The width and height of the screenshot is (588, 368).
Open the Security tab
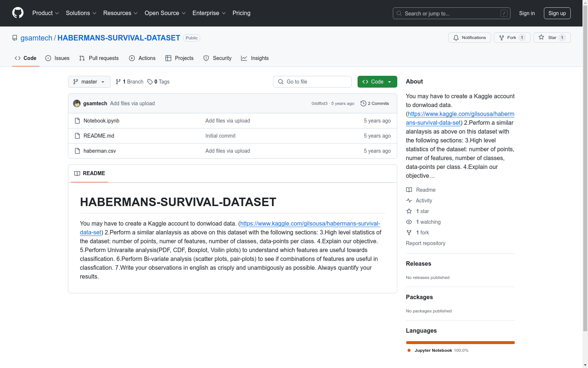pos(218,58)
